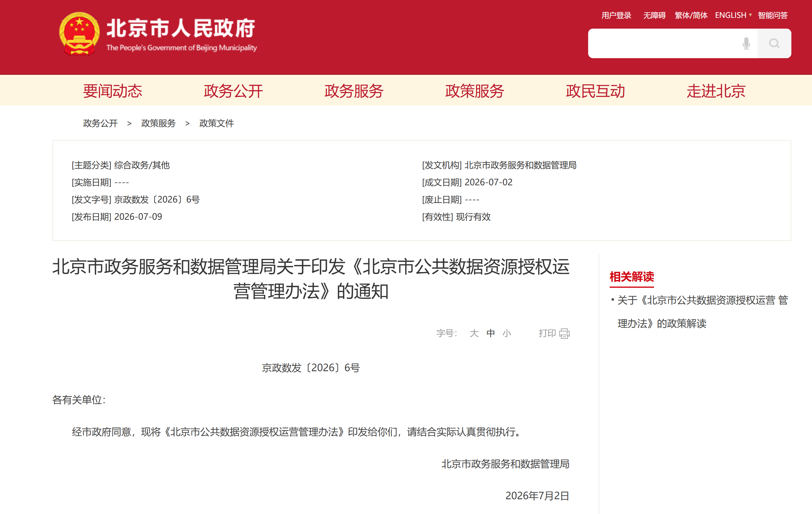
Task: Click the printer icon beside 打印
Action: point(564,333)
